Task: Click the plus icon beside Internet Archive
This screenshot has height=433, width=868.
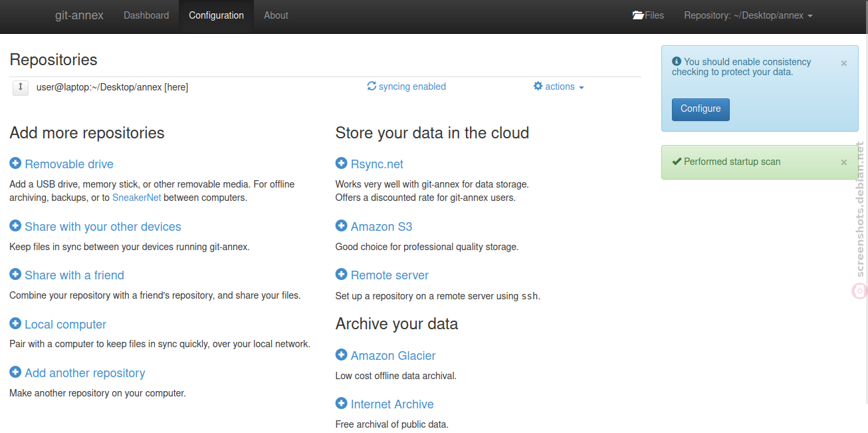Action: pyautogui.click(x=342, y=404)
